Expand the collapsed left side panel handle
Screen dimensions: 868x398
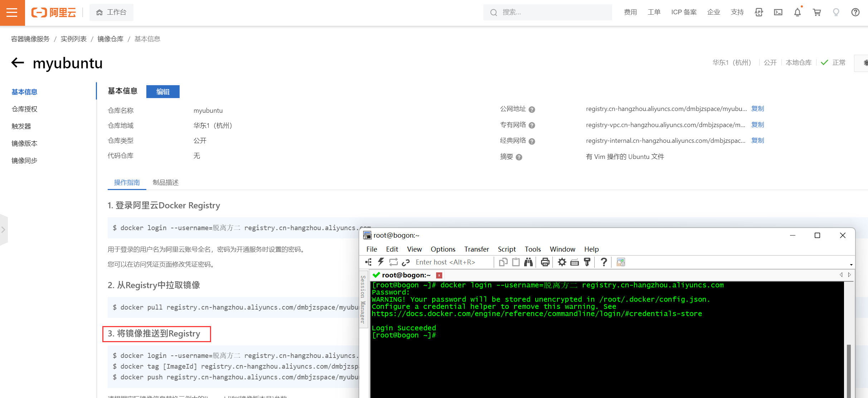coord(4,230)
